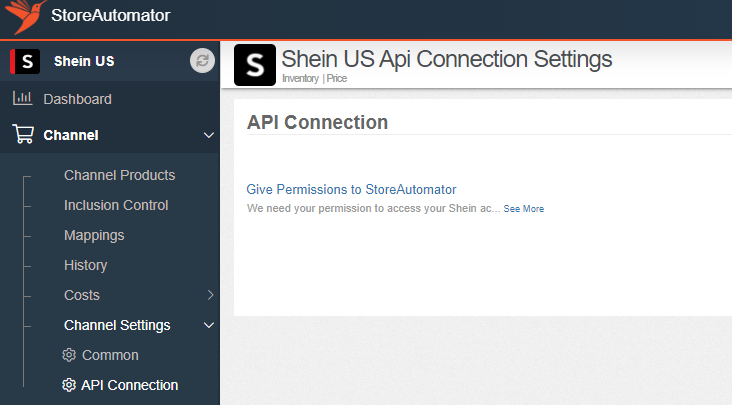Screen dimensions: 732x405
Task: Click the Dashboard bar chart icon
Action: click(22, 98)
